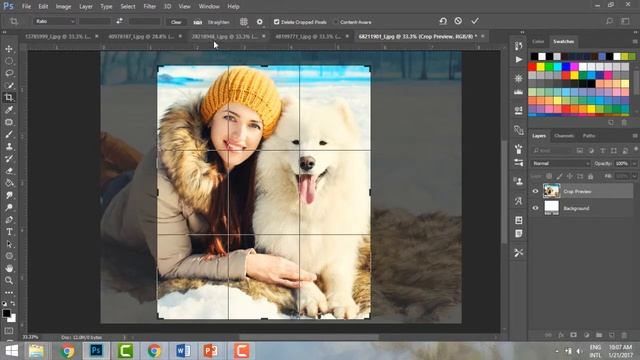This screenshot has width=640, height=360.
Task: Select the Path Selection tool
Action: tap(9, 244)
